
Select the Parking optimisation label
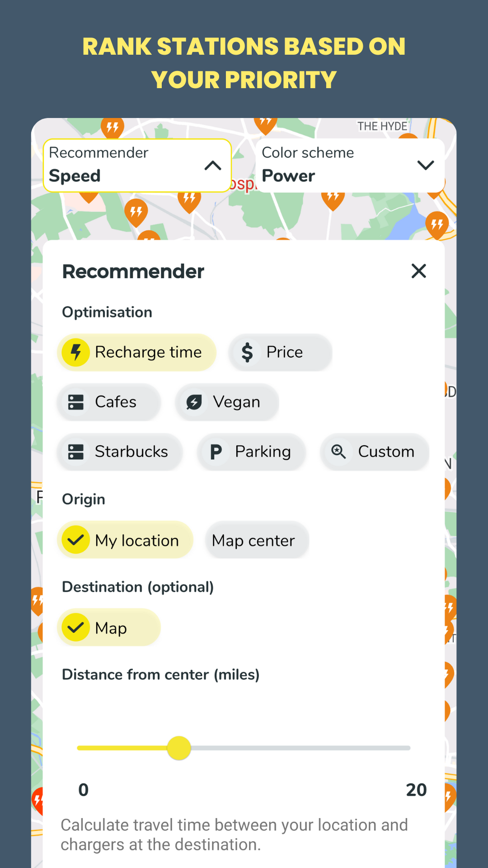tap(263, 452)
